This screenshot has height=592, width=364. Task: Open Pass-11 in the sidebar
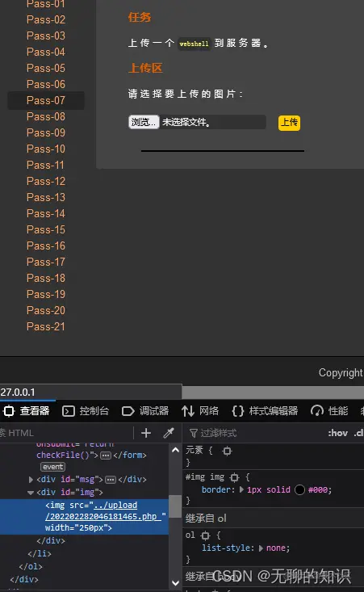point(45,166)
